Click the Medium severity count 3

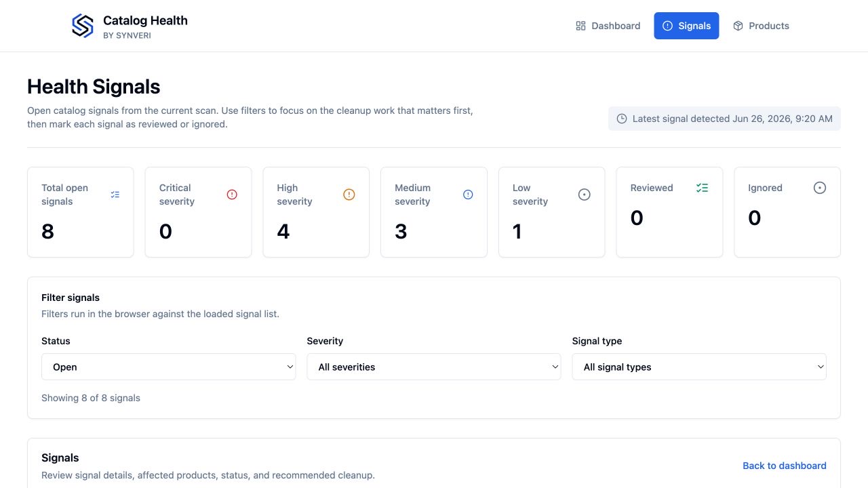tap(401, 231)
